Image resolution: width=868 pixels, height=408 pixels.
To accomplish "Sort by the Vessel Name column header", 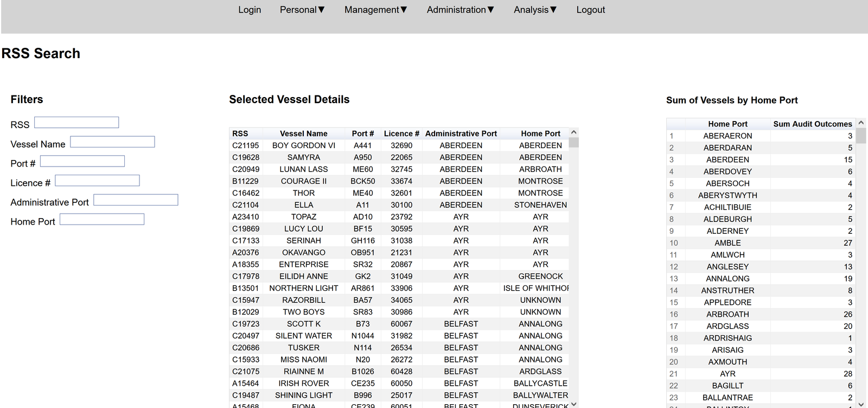I will pyautogui.click(x=303, y=133).
